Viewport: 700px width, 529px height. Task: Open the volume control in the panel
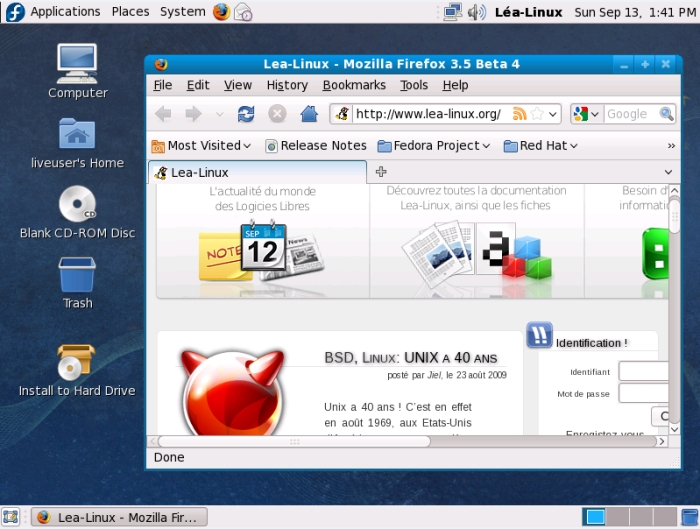coord(477,12)
